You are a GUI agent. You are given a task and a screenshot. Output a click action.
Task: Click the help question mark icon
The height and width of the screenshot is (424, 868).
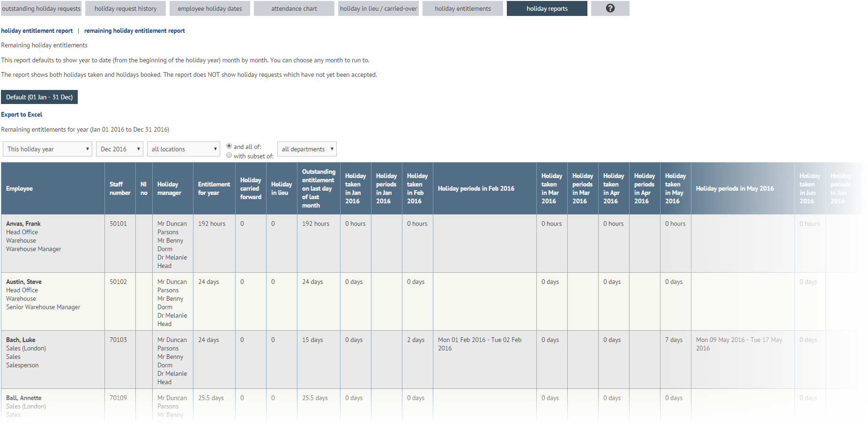click(x=610, y=8)
